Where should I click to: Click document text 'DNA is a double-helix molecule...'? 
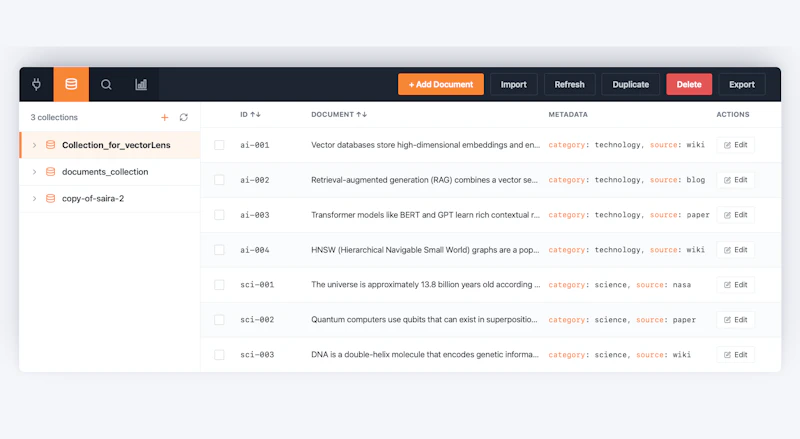click(x=425, y=355)
